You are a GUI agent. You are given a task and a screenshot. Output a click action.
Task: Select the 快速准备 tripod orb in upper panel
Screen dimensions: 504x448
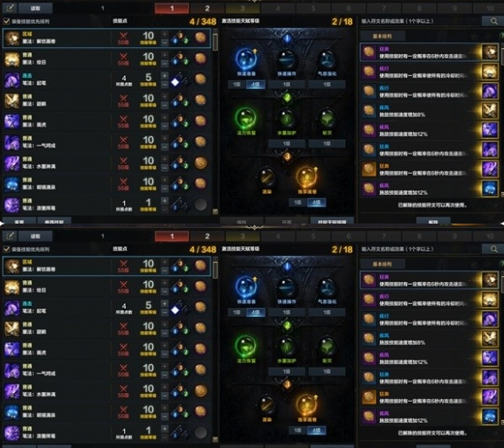point(246,59)
